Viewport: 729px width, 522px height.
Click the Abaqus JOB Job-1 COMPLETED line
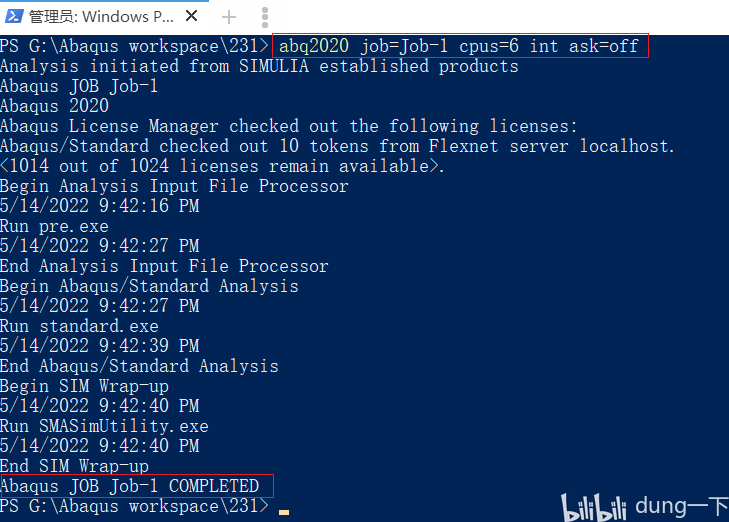[130, 486]
